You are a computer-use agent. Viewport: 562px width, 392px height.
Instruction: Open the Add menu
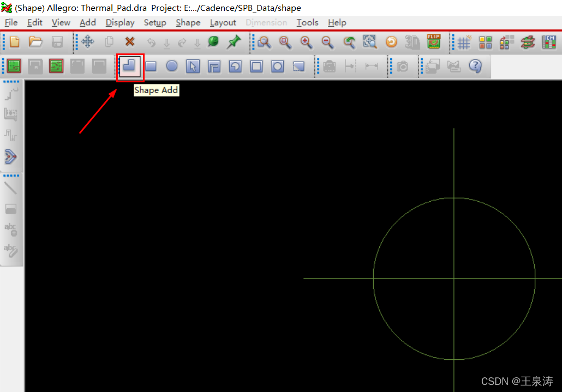(88, 22)
